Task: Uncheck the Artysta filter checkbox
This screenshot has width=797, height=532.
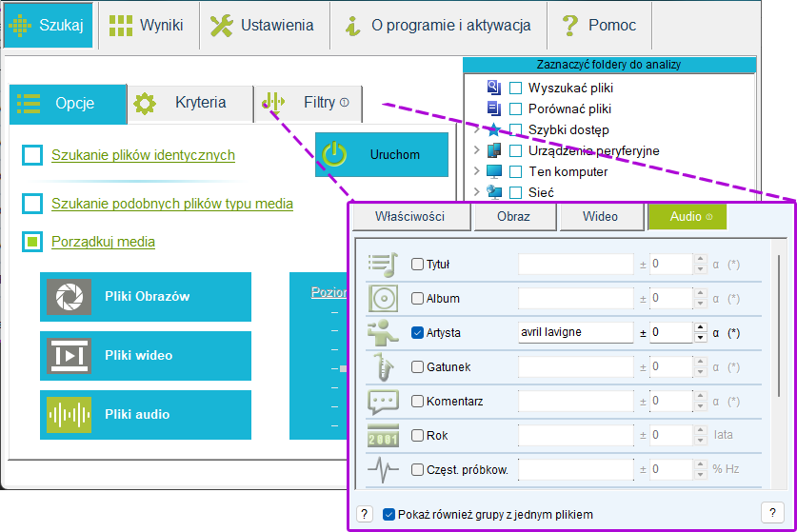Action: click(417, 333)
